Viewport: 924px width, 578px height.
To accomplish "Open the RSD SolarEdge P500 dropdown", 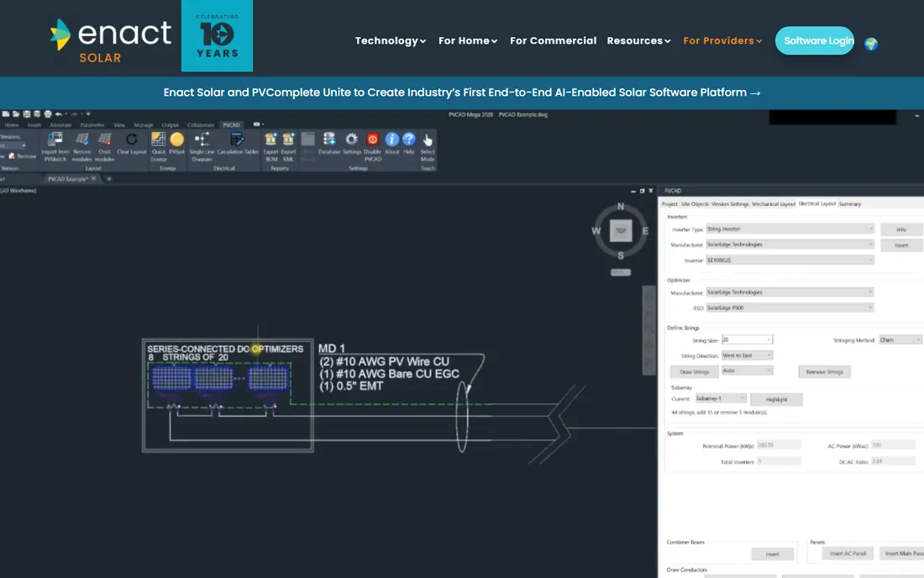I will tap(790, 307).
